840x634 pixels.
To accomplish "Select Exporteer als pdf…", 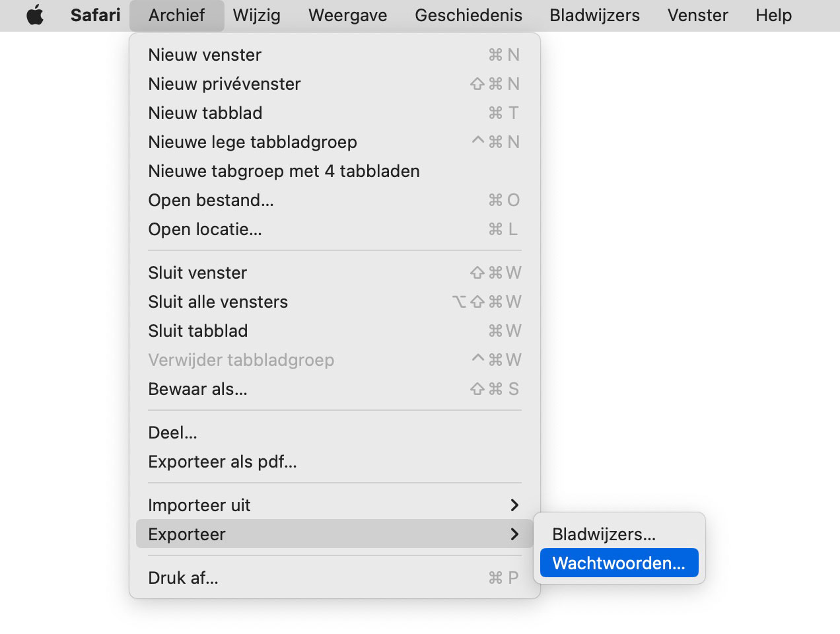I will (334, 462).
